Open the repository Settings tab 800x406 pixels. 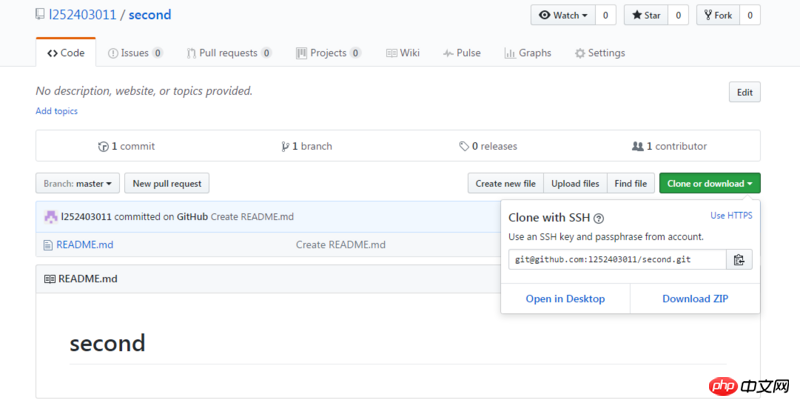point(600,53)
